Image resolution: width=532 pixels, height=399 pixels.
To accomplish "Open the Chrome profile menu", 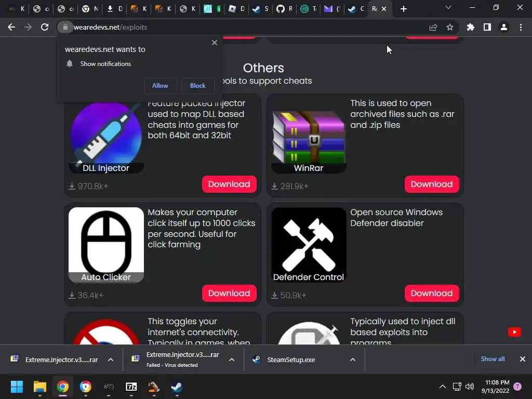I will point(504,27).
